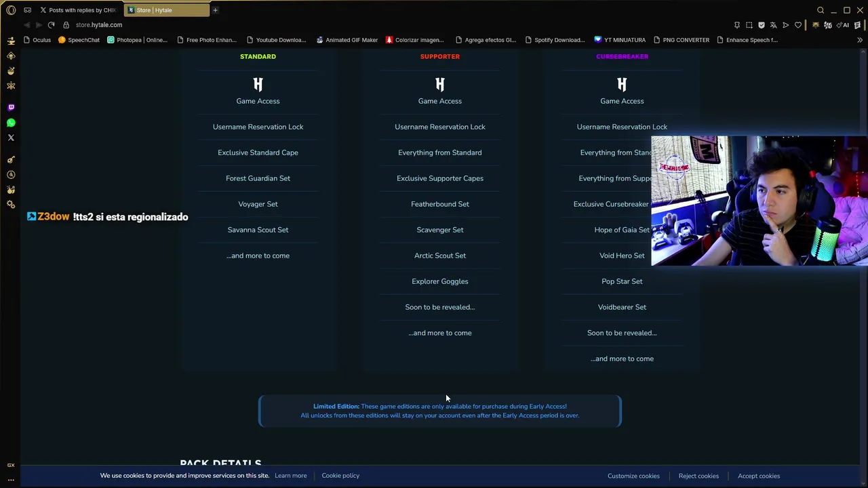Open the GX control sidebar icon at bottom

pos(11,465)
